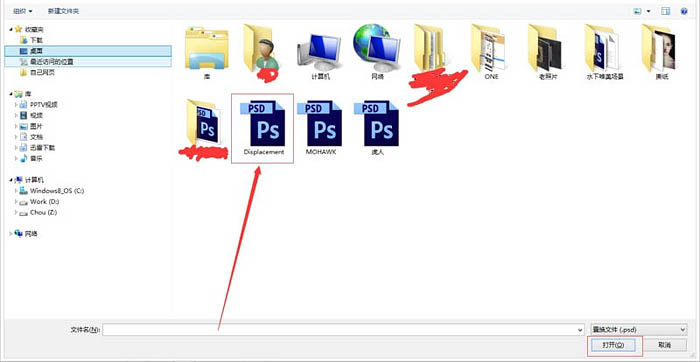
Task: Click the 打开(O) open button
Action: (x=612, y=345)
